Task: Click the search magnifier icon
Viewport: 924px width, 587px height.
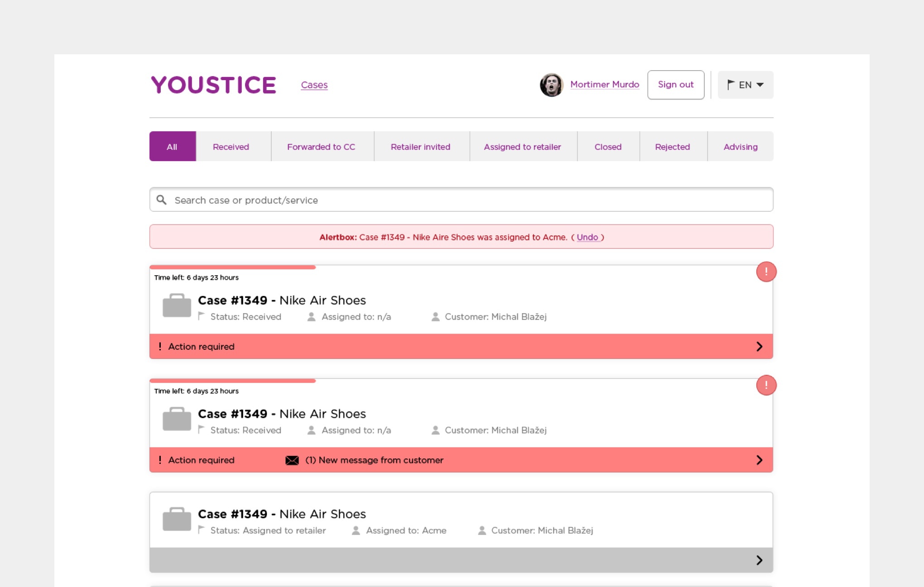Action: [162, 200]
